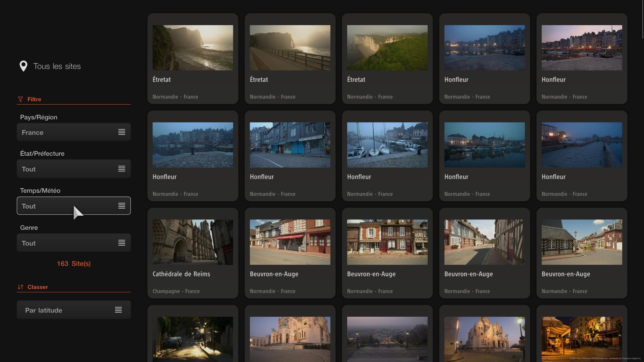This screenshot has width=644, height=362.
Task: Open the Pays/Région dropdown showing France
Action: 74,132
